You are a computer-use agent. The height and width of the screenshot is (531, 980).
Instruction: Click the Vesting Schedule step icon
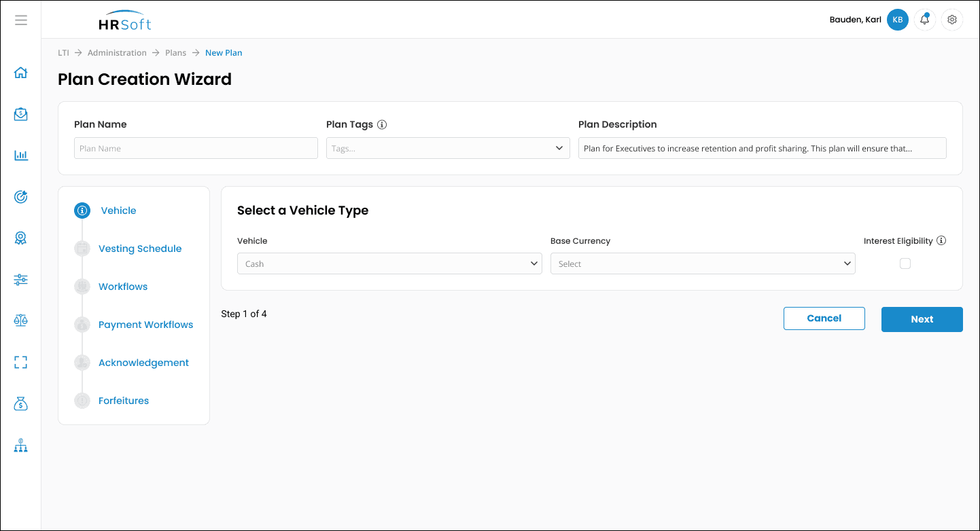coord(82,249)
